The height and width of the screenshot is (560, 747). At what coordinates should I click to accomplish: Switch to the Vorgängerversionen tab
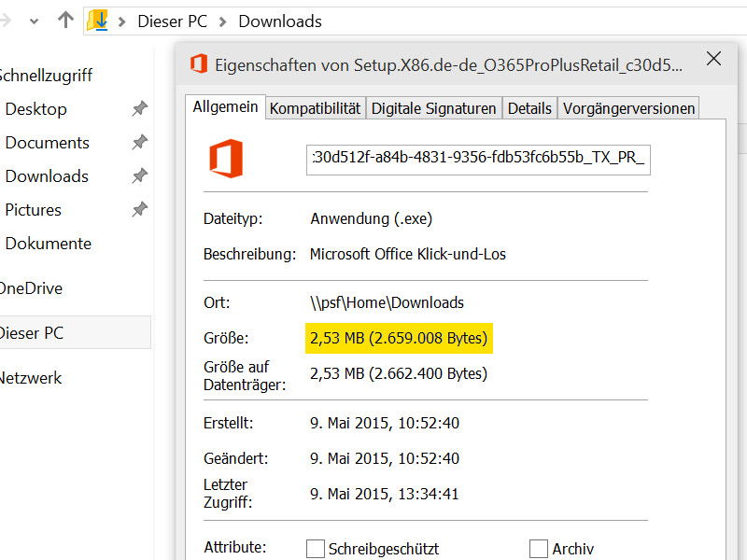pyautogui.click(x=628, y=108)
